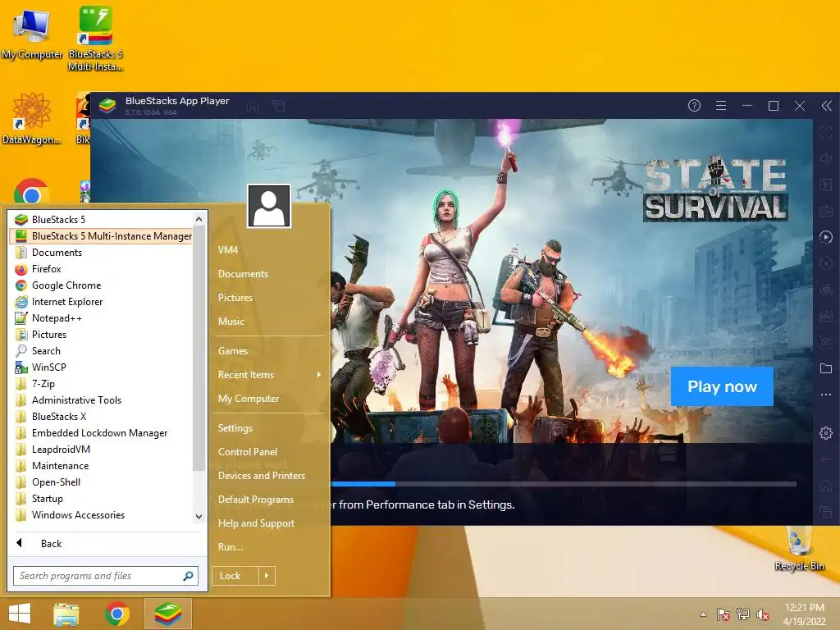840x630 pixels.
Task: Expand the 7-Zip folder
Action: coord(100,384)
